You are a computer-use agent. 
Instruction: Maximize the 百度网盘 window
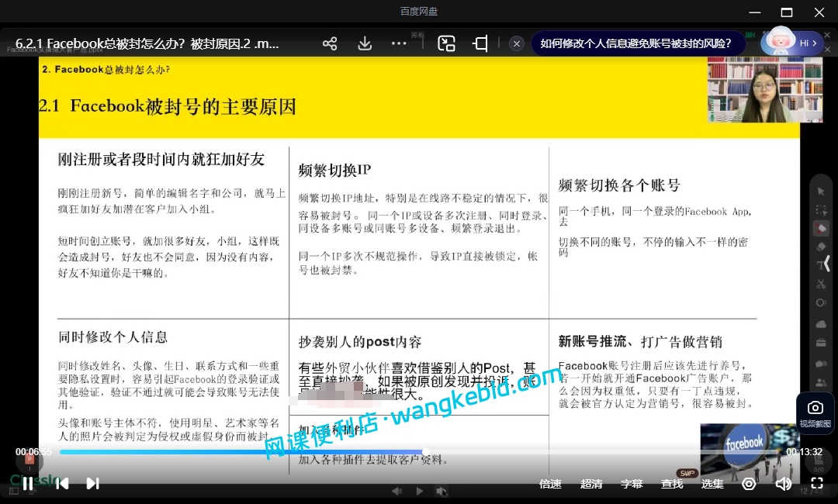click(x=787, y=12)
